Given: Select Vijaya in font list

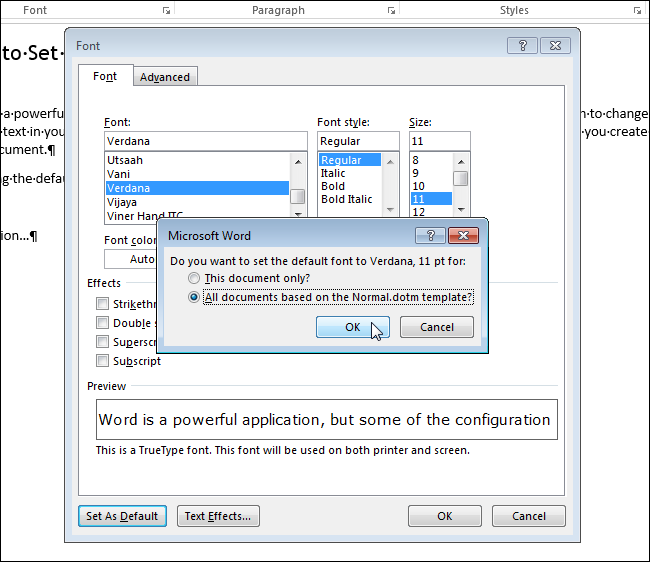Looking at the screenshot, I should 197,202.
